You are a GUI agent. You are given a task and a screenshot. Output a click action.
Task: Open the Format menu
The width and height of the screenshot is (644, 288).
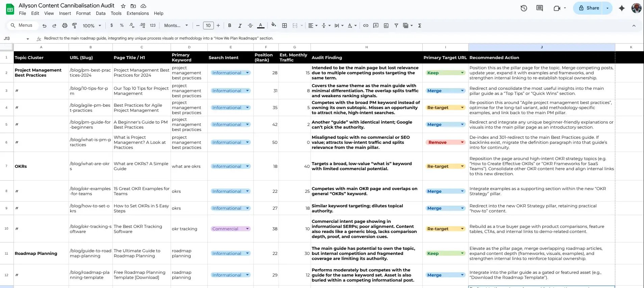coord(83,14)
